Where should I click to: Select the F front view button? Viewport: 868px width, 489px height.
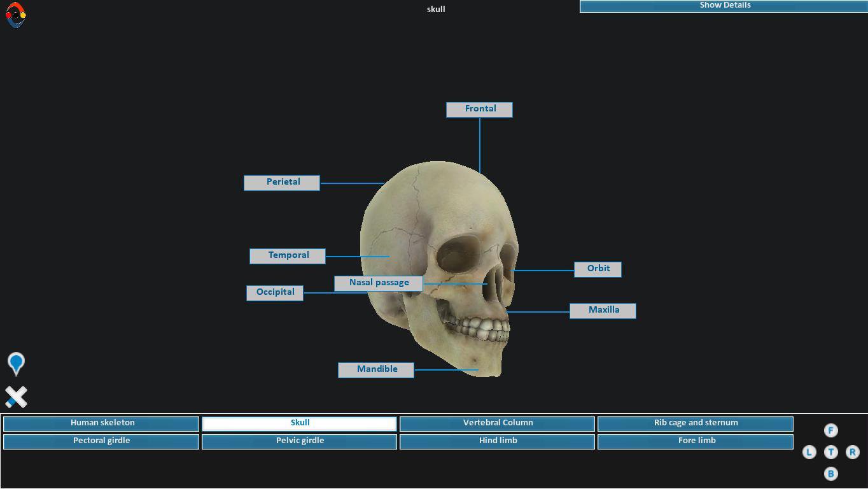pos(830,430)
